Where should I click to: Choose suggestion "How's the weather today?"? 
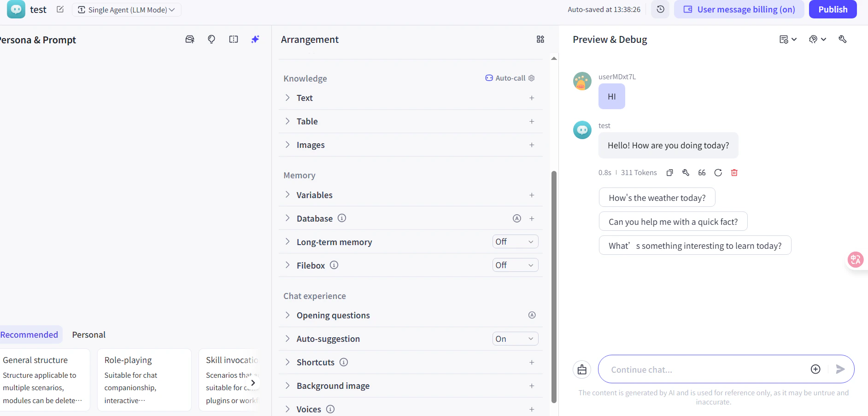pyautogui.click(x=657, y=197)
